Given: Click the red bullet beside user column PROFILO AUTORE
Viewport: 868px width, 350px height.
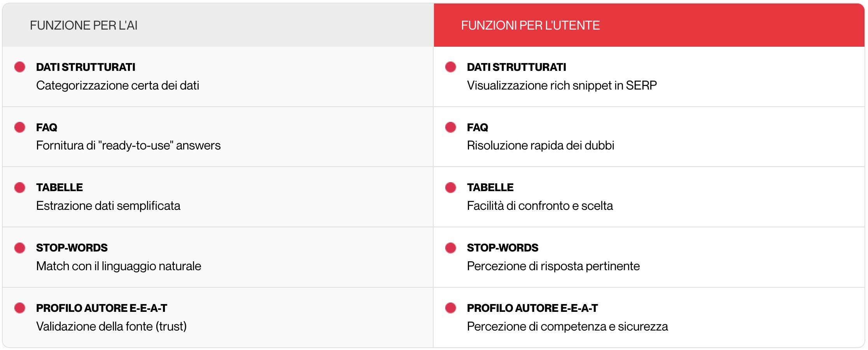Looking at the screenshot, I should click(x=451, y=308).
